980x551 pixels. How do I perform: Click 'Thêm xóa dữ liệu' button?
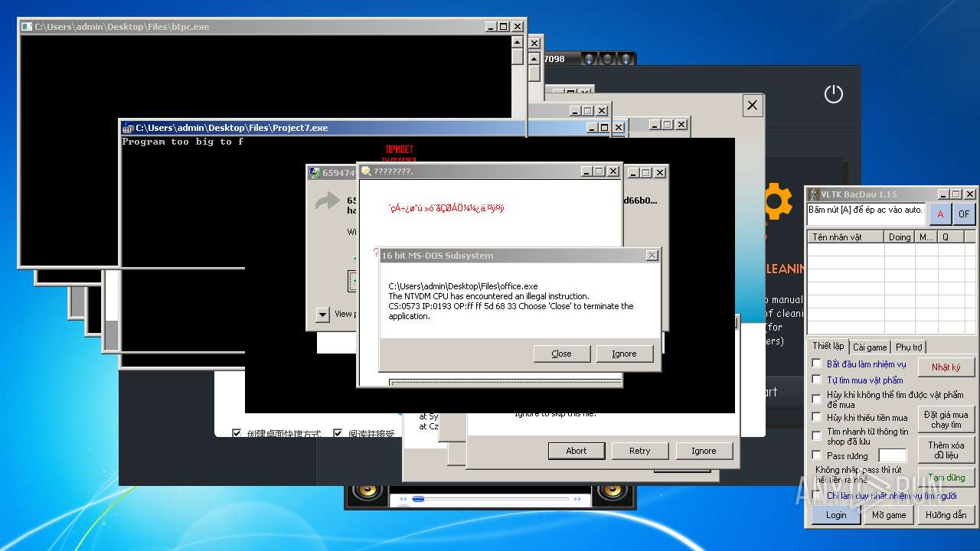(x=946, y=450)
